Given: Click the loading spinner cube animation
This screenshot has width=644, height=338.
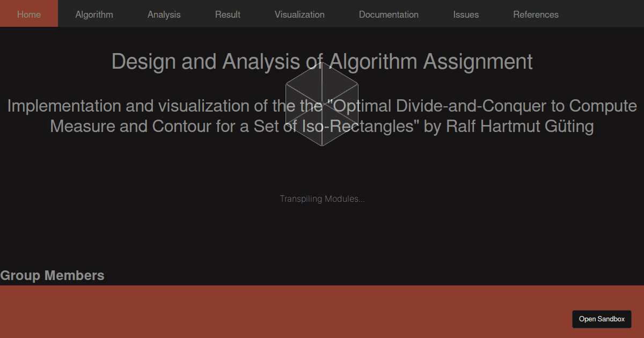Looking at the screenshot, I should [322, 102].
